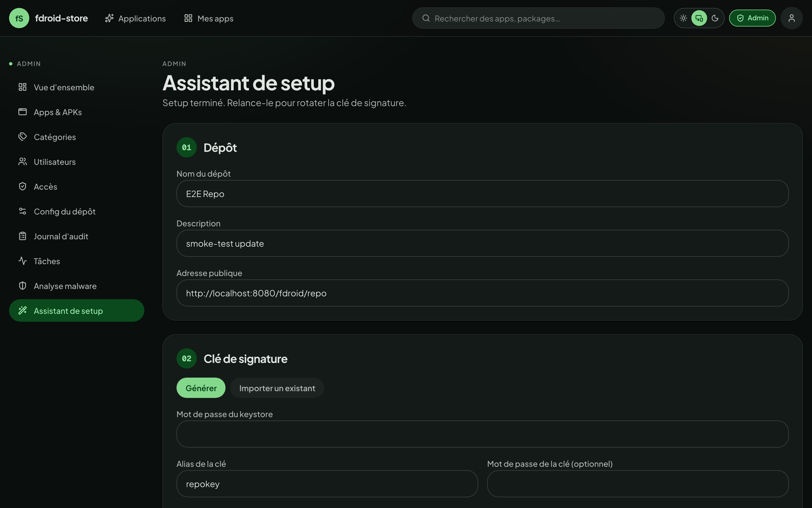Click the Adresse publique URL field
Viewport: 812px width, 508px height.
tap(482, 293)
